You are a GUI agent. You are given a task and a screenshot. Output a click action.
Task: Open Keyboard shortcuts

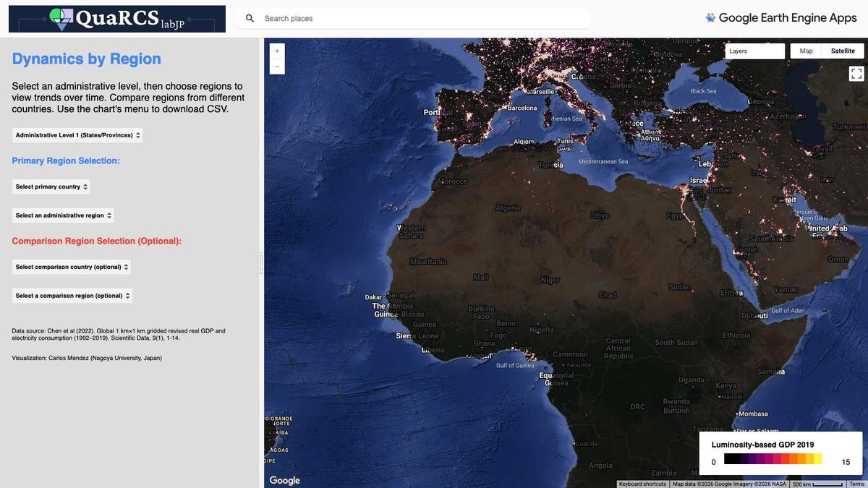[643, 484]
